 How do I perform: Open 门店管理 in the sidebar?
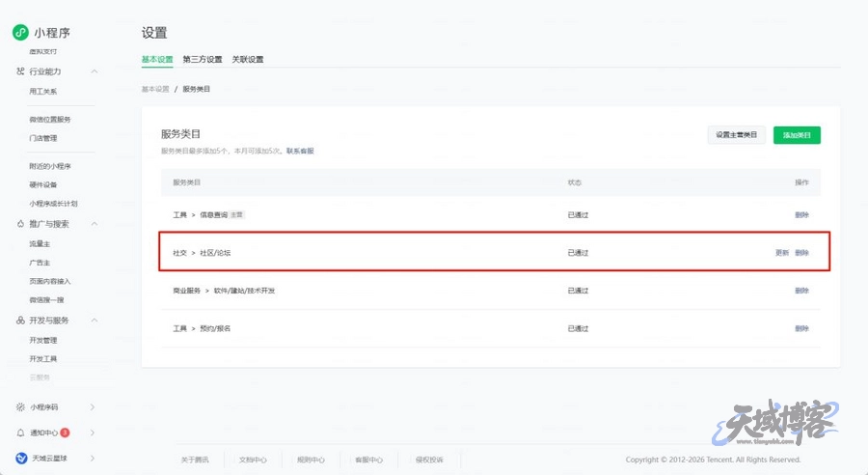click(43, 138)
